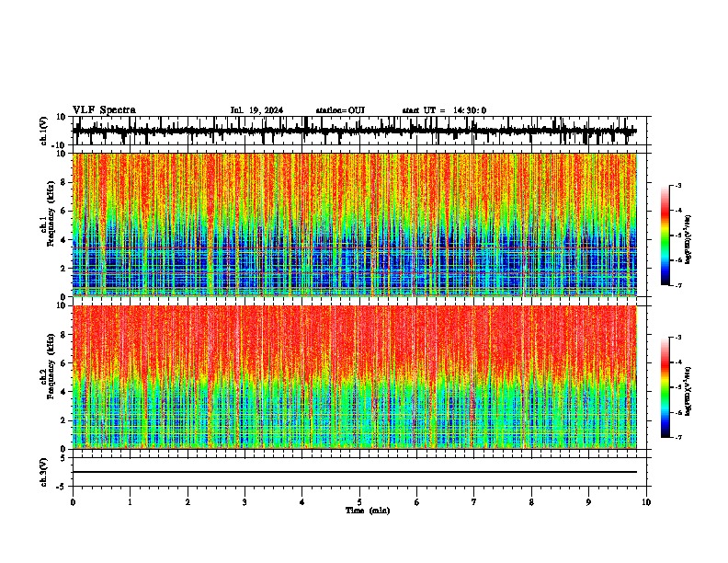Click time axis tick label '5'

[x=359, y=502]
